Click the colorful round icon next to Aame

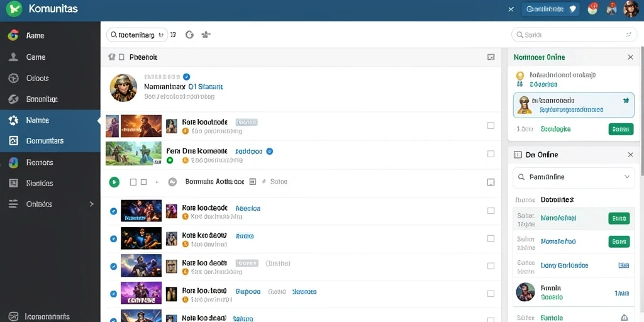point(13,35)
